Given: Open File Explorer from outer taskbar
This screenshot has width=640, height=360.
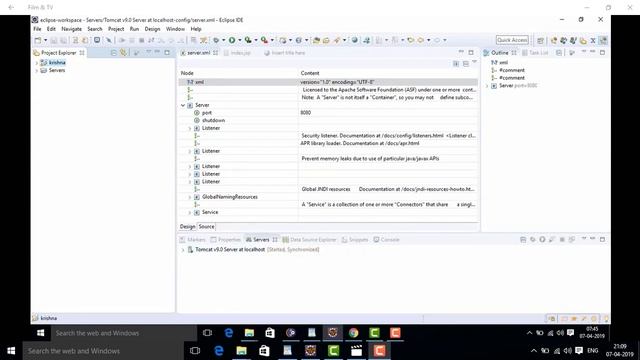Looking at the screenshot, I should 242,351.
